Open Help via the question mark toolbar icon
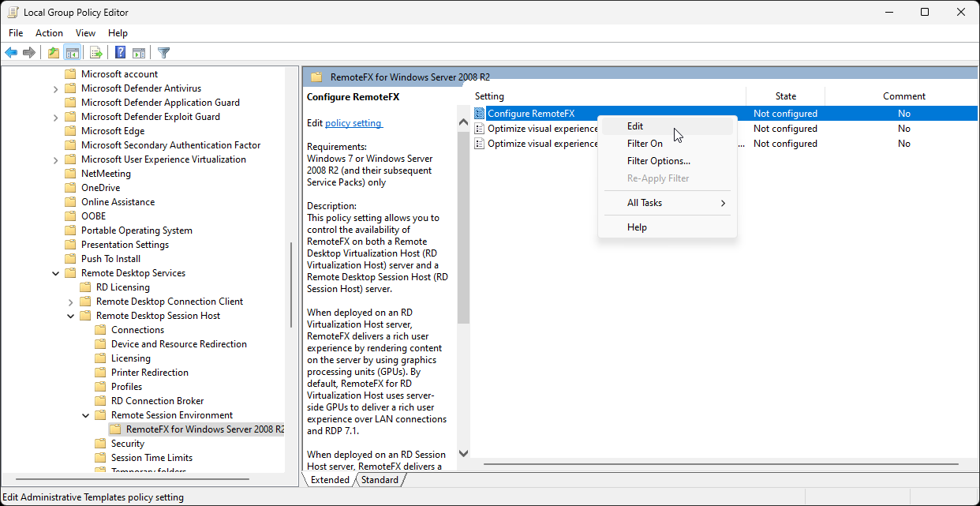The width and height of the screenshot is (980, 506). pos(118,52)
